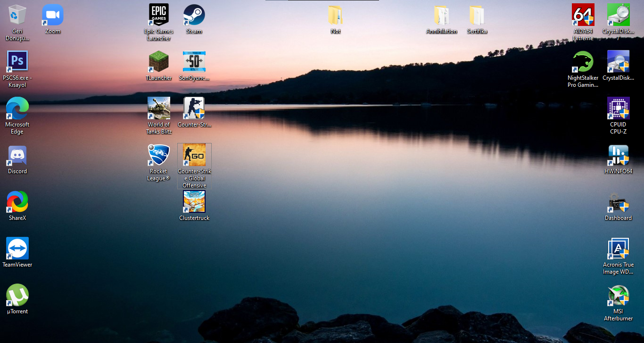Select the TeamViewer desktop icon

tap(17, 249)
